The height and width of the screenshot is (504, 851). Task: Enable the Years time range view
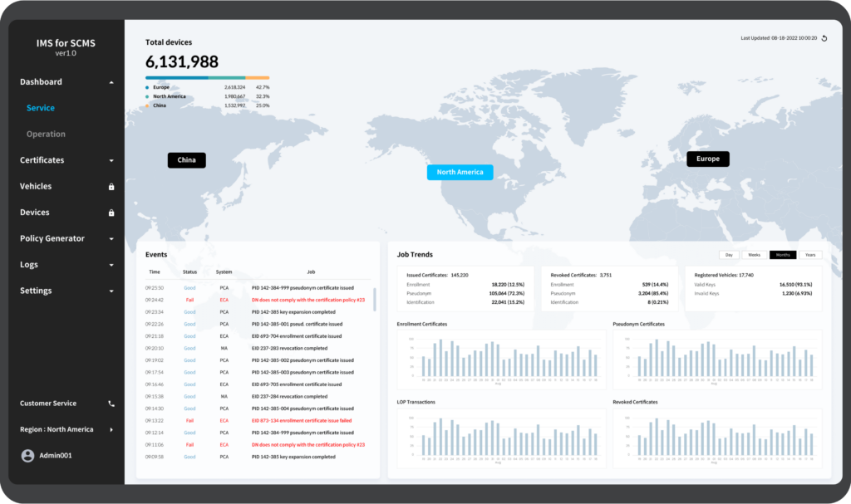point(810,255)
